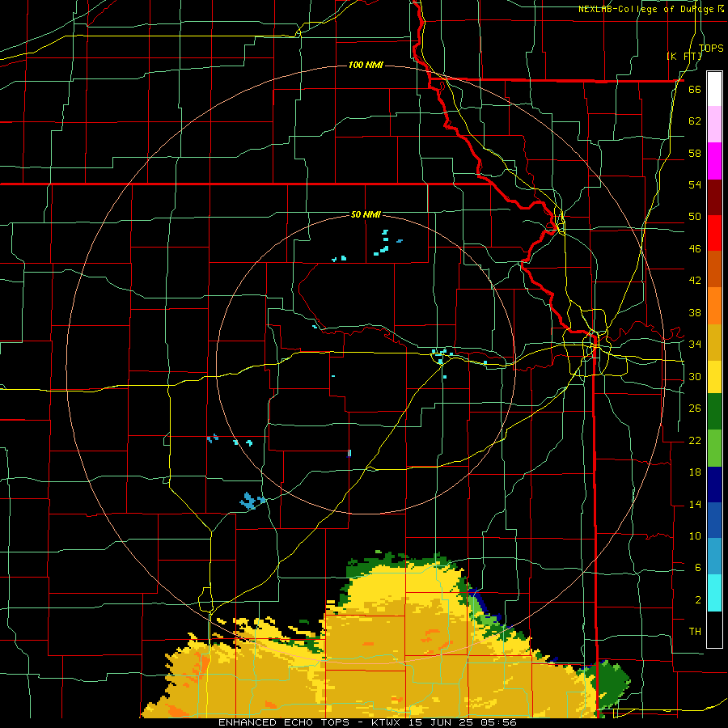Click the light pink legend swatch

[714, 124]
